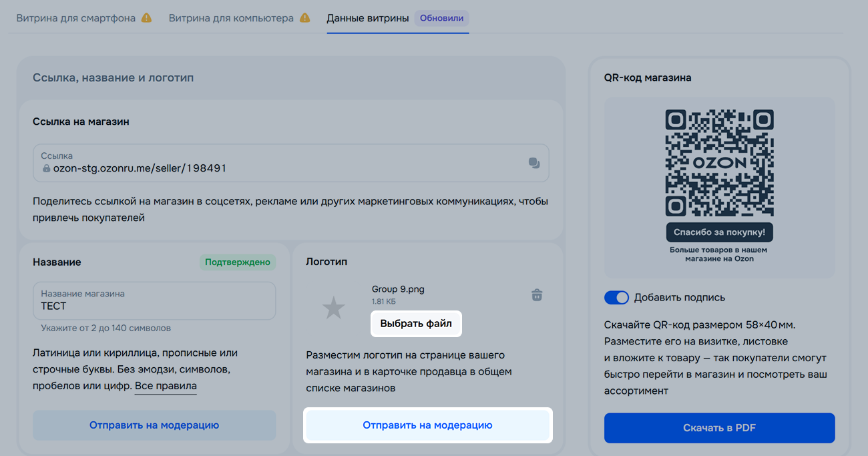Submit store name via Отправить на модерацию

pyautogui.click(x=154, y=425)
